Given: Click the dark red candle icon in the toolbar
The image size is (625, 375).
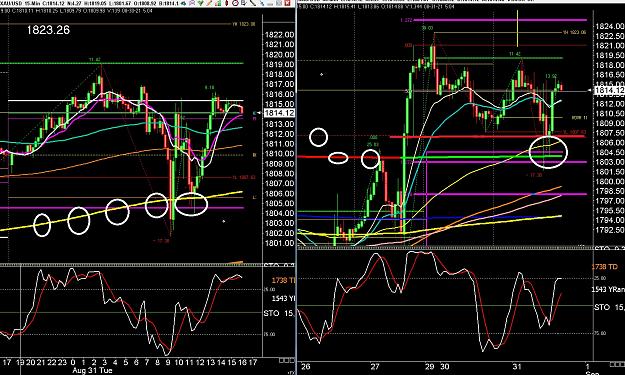Looking at the screenshot, I should click(226, 3).
